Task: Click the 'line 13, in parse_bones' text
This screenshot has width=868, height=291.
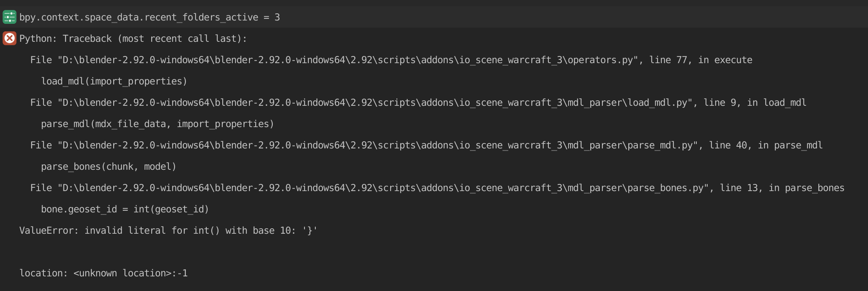Action: tap(782, 188)
